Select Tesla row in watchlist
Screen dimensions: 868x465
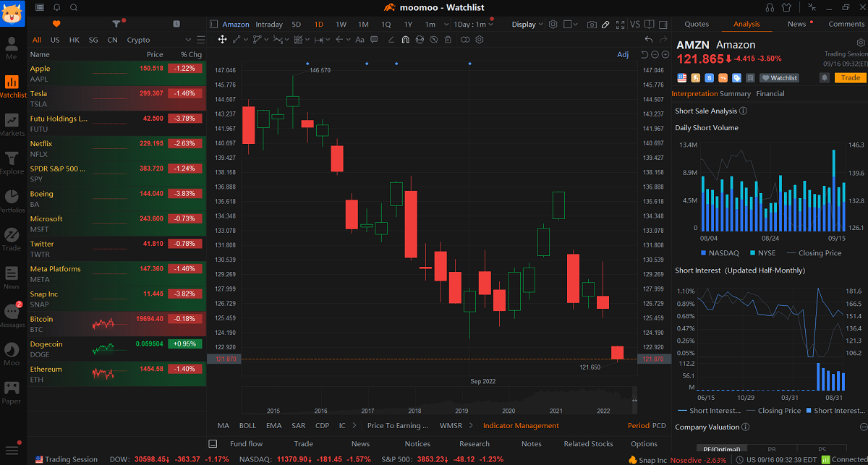click(x=116, y=98)
